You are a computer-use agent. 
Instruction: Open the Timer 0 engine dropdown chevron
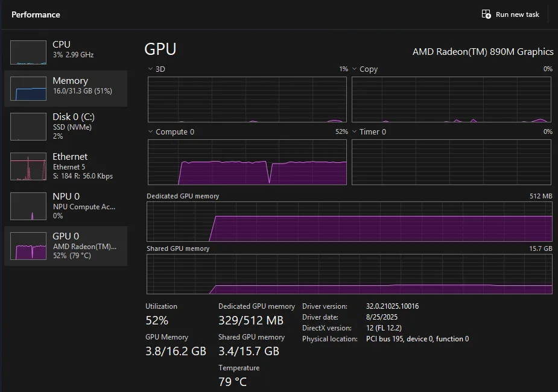pos(355,131)
